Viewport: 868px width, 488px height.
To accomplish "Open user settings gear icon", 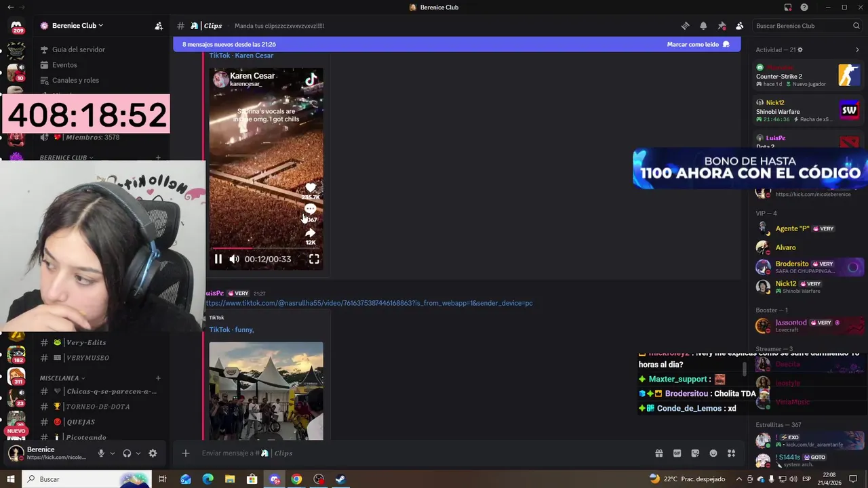I will coord(153,453).
